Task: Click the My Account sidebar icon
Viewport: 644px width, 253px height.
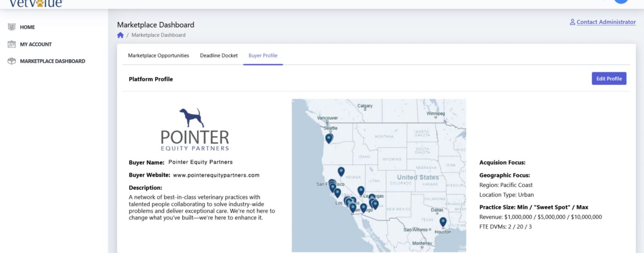Action: point(12,44)
